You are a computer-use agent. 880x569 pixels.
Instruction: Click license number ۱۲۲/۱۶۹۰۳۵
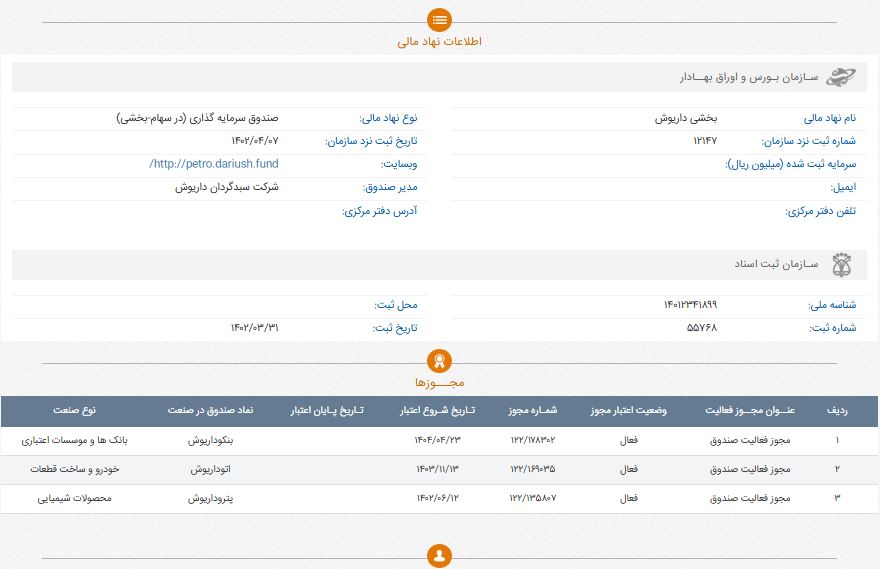(x=533, y=469)
